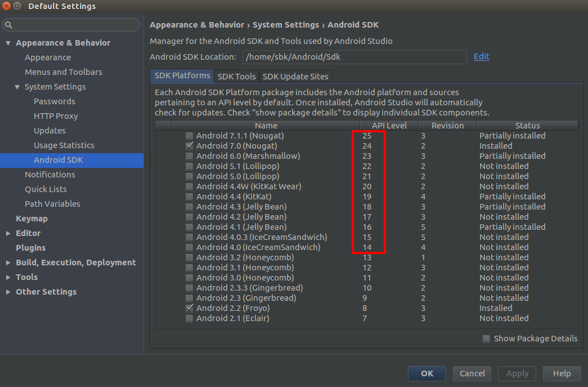Check the Android 7.1.1 (Nougat) checkbox
Screen dimensions: 588x387
(190, 136)
